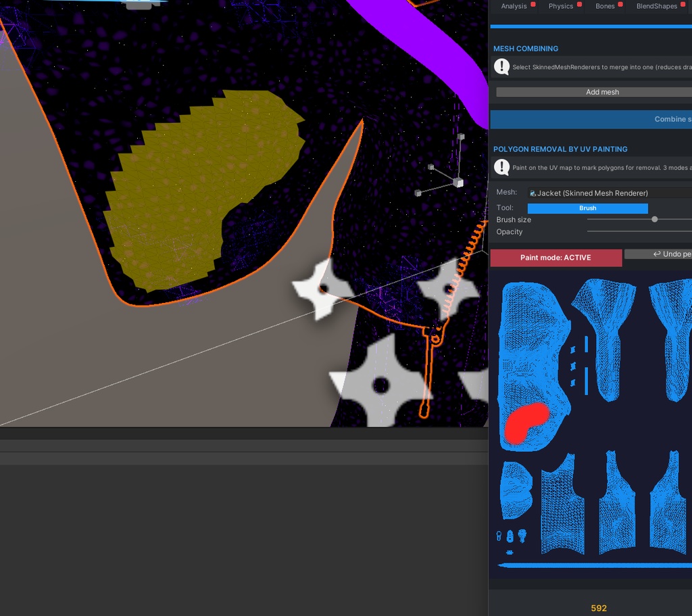Click the Undo button
Viewport: 692px width, 616px height.
tap(658, 254)
